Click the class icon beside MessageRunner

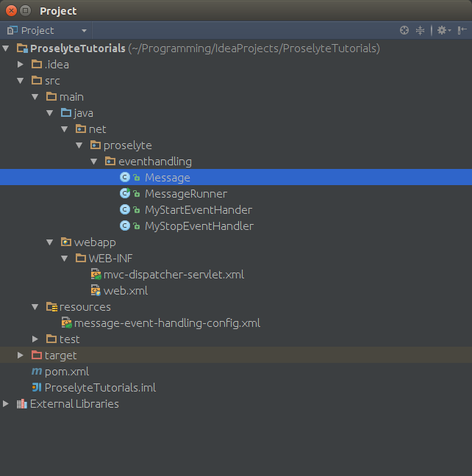tap(125, 194)
